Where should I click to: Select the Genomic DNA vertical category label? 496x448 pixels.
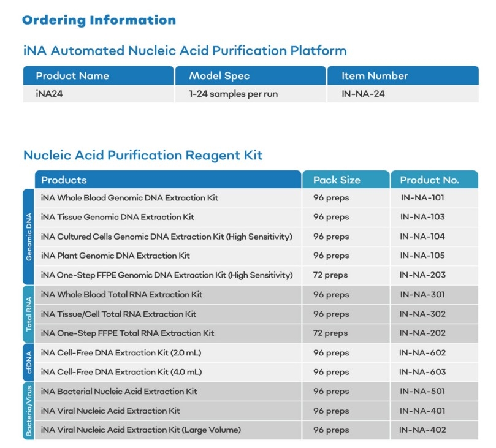coord(29,237)
